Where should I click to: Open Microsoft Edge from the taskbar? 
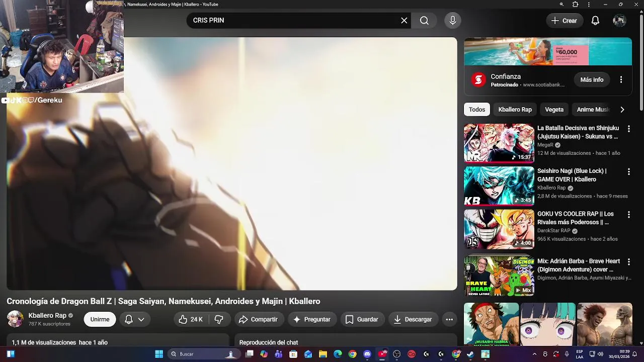(338, 354)
